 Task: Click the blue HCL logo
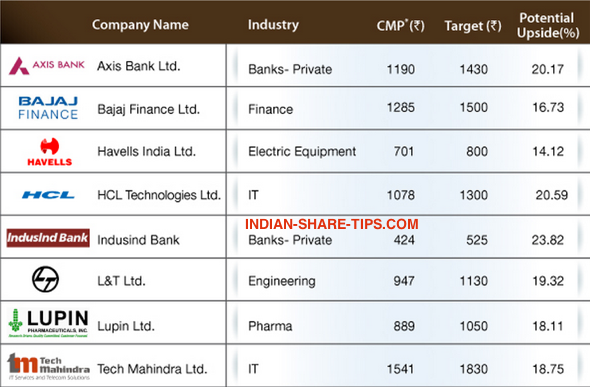point(48,195)
